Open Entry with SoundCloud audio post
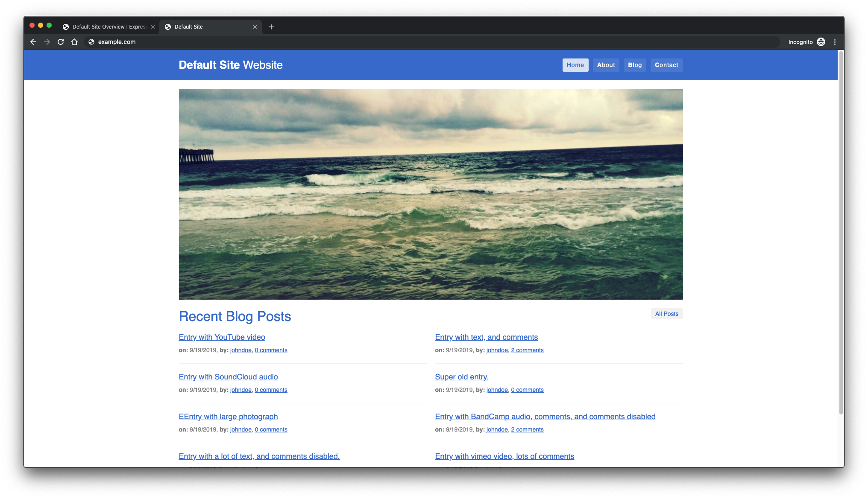This screenshot has width=868, height=499. (x=228, y=377)
